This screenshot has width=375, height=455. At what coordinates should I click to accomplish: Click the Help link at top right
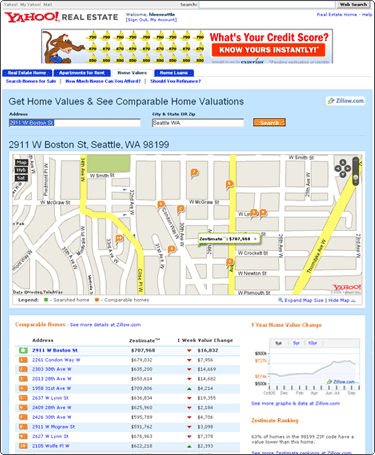(x=367, y=15)
